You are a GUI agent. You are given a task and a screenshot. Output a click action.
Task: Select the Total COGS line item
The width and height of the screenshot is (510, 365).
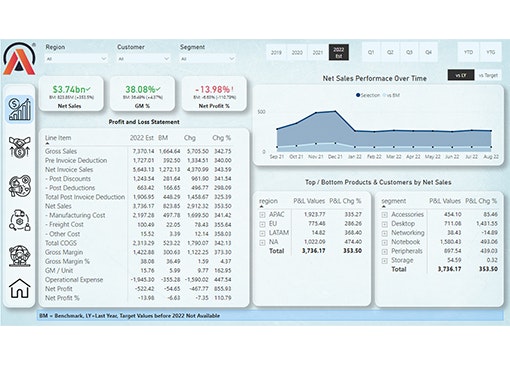pos(61,243)
